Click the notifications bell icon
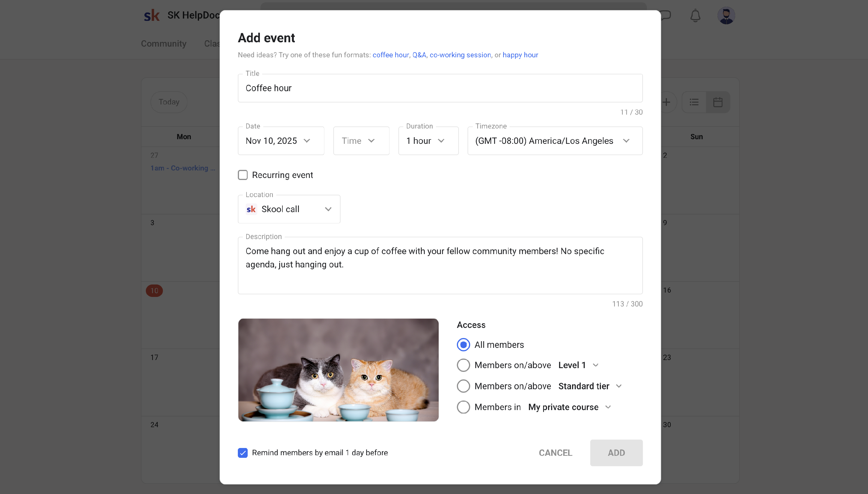This screenshot has width=868, height=494. tap(695, 16)
